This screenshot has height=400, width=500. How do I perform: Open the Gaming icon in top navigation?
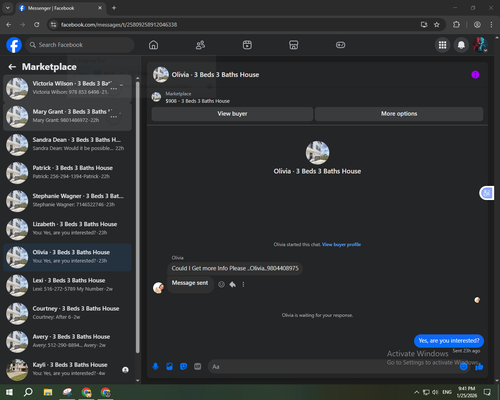340,45
